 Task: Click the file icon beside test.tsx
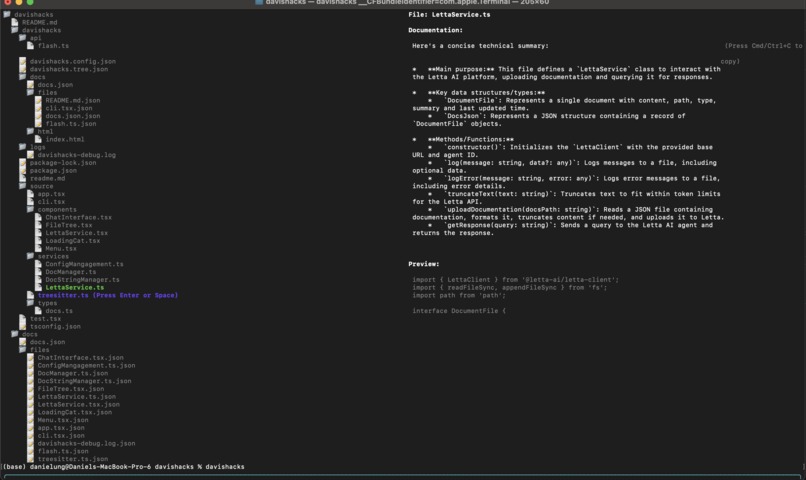23,319
